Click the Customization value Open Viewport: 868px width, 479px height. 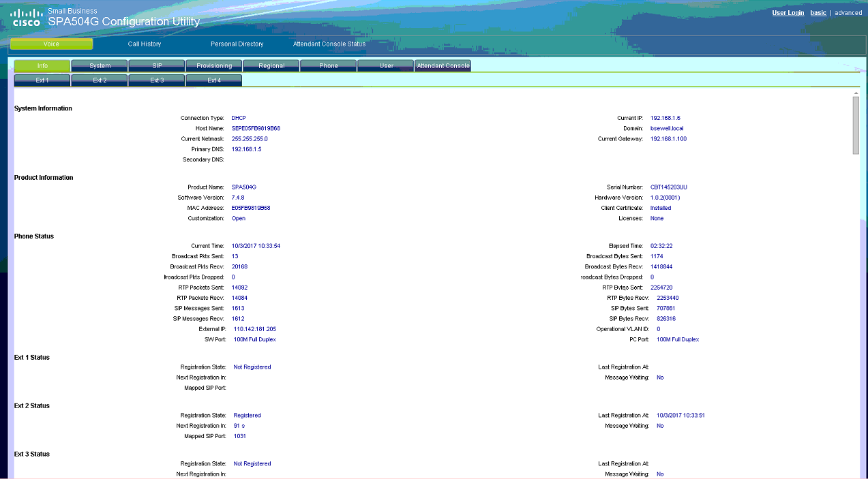[x=238, y=218]
